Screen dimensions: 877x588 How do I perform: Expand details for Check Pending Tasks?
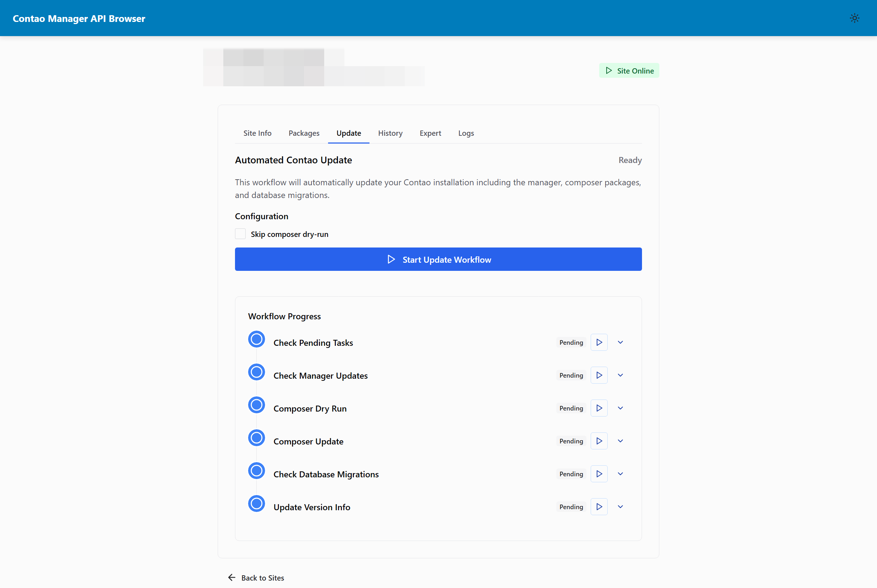point(620,342)
